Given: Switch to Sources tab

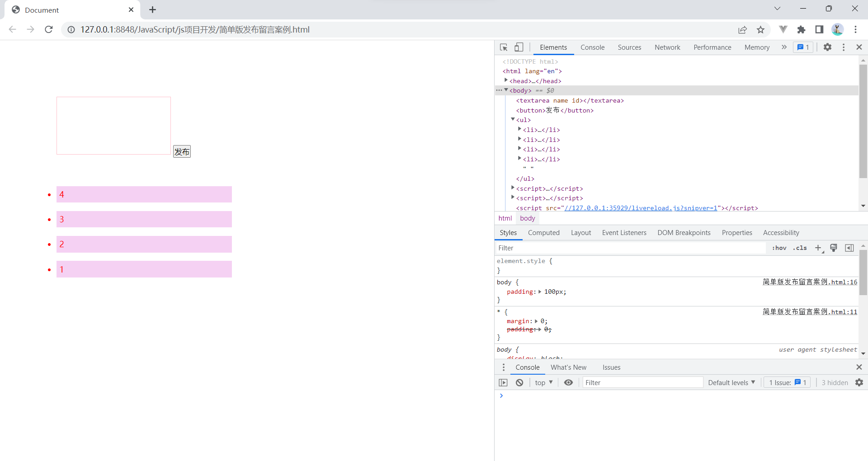Looking at the screenshot, I should tap(629, 47).
